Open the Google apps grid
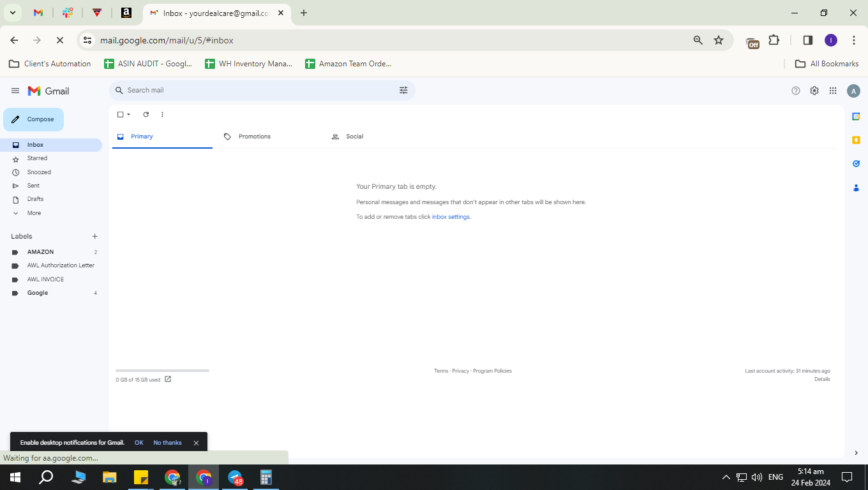The width and height of the screenshot is (868, 490). [833, 91]
